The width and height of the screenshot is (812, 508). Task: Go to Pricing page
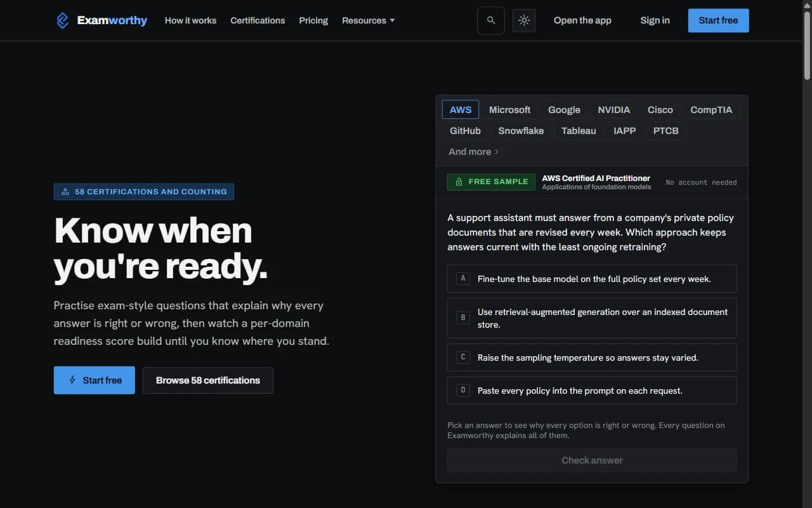point(313,20)
